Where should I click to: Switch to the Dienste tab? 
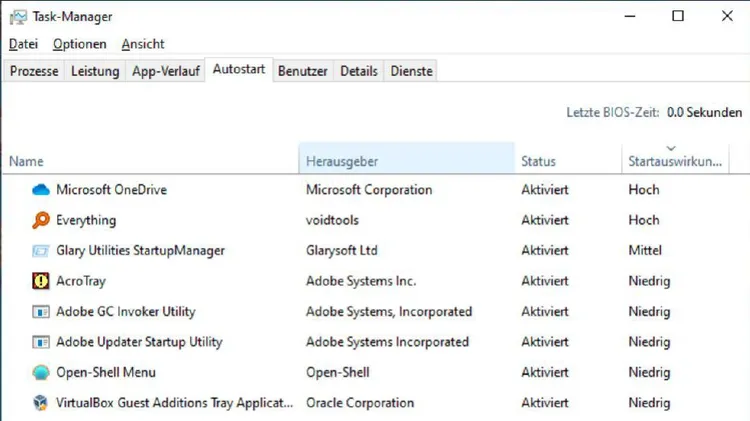pyautogui.click(x=411, y=71)
